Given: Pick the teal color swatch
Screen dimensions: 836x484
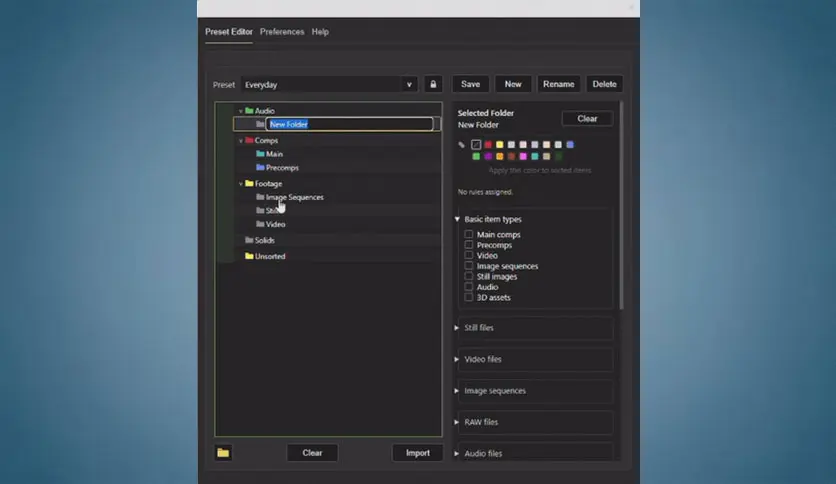Looking at the screenshot, I should [x=535, y=156].
